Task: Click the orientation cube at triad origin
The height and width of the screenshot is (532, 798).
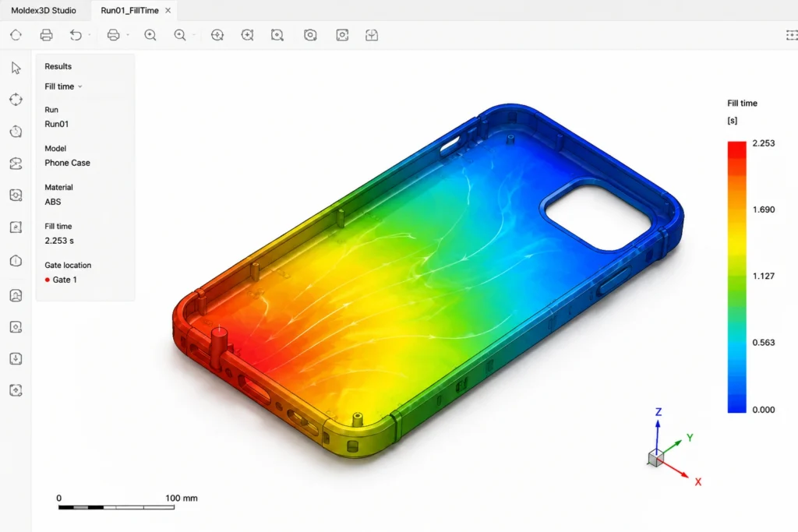Action: coord(655,458)
